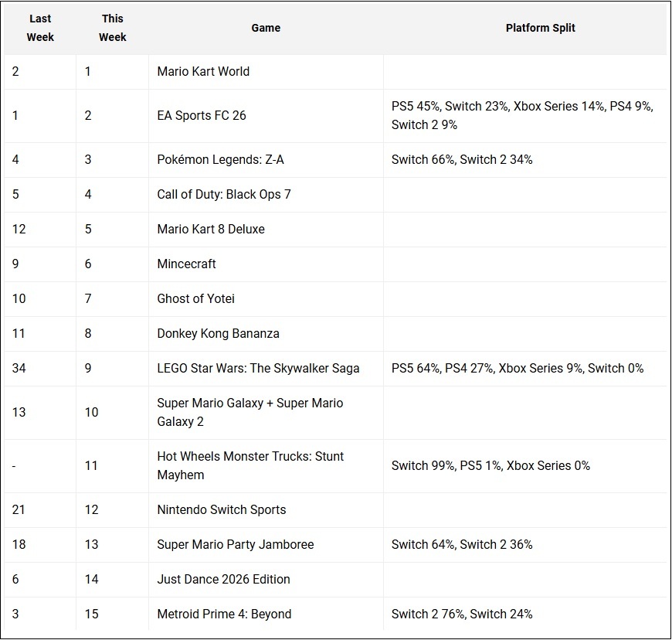The image size is (672, 640).
Task: Select Hot Wheels Monster Trucks: Stunt Mayhem
Action: pyautogui.click(x=250, y=465)
